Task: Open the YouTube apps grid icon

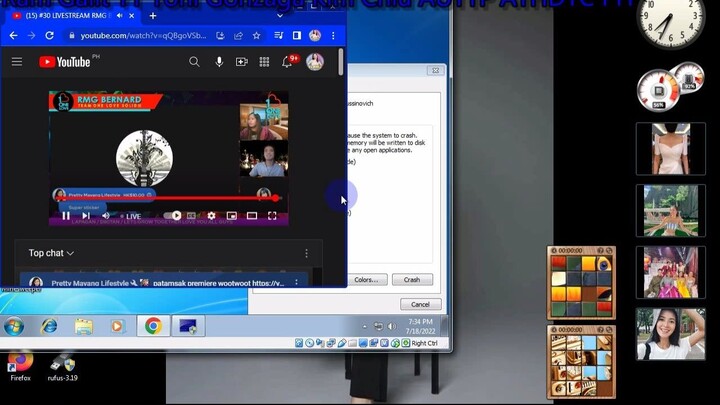Action: click(x=264, y=62)
